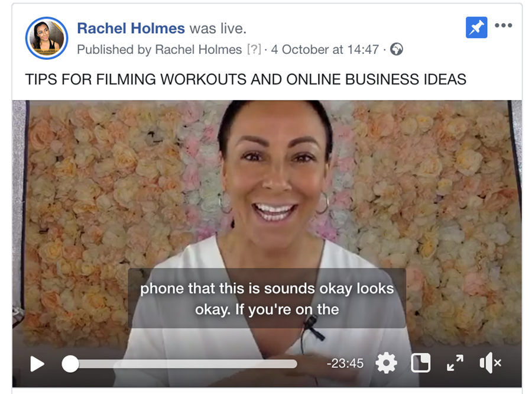Click the 'was live.' status text
This screenshot has height=394, width=532.
(x=218, y=28)
